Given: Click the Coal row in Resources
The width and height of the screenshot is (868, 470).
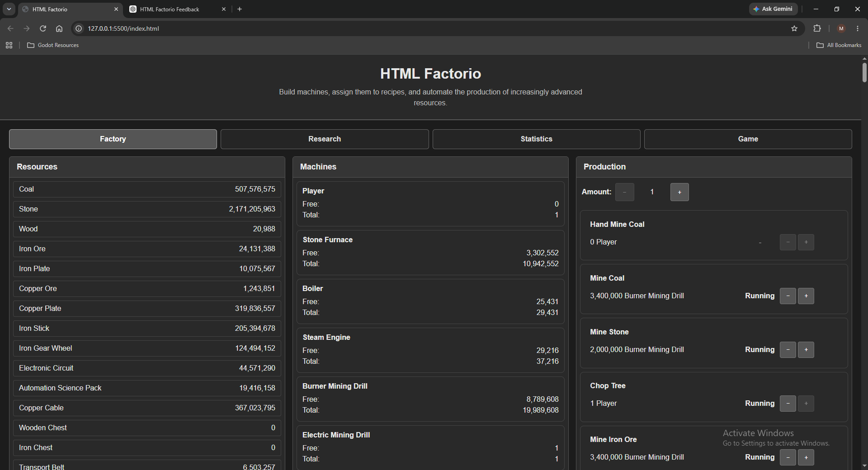Looking at the screenshot, I should pyautogui.click(x=147, y=189).
